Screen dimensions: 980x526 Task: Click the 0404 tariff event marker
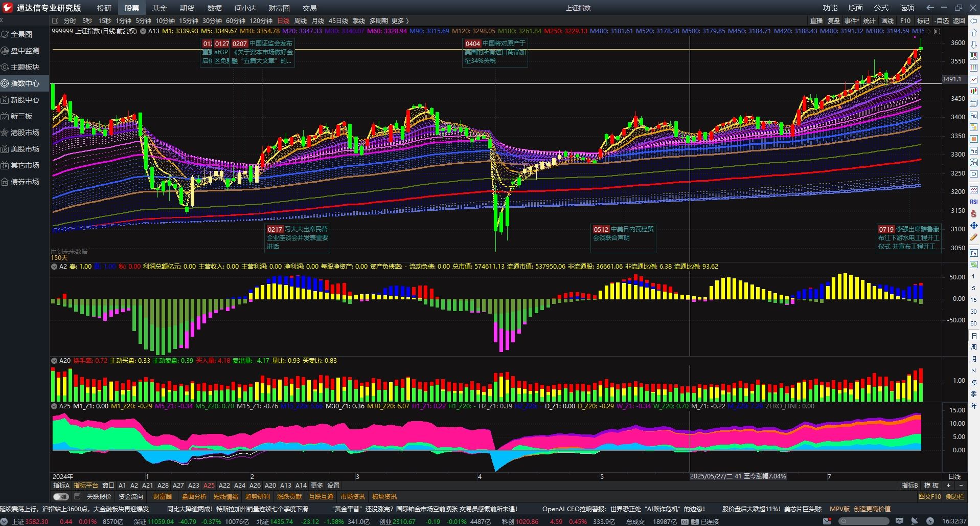pyautogui.click(x=472, y=43)
